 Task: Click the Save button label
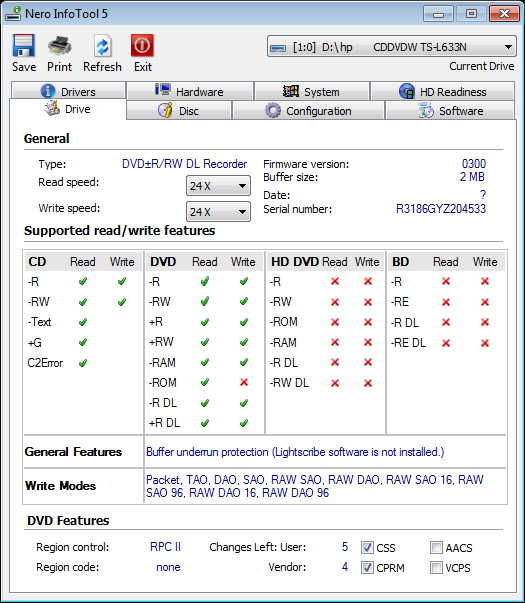pos(24,67)
